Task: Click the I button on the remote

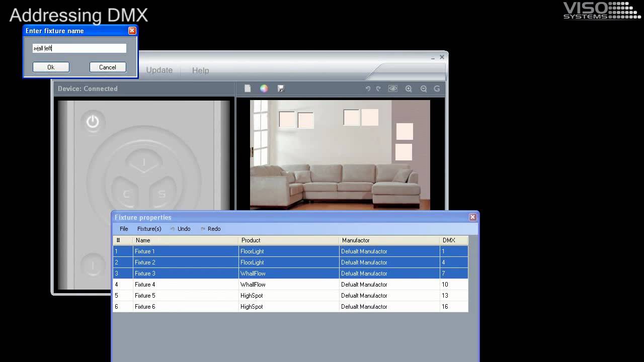Action: pyautogui.click(x=144, y=162)
